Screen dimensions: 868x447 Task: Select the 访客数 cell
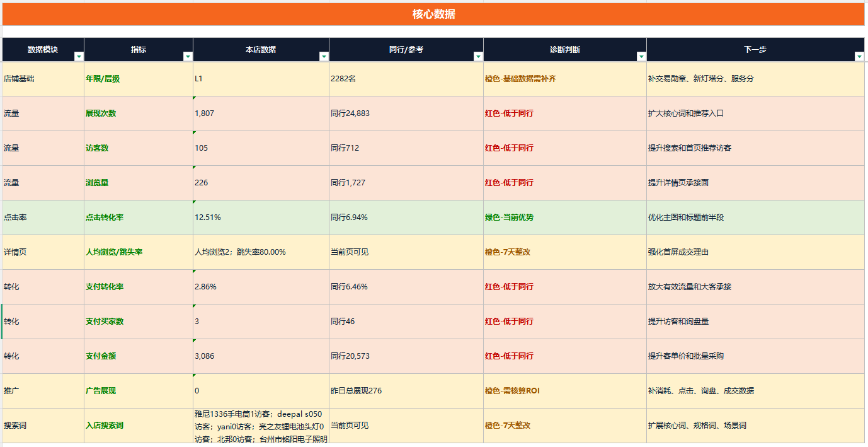[139, 149]
